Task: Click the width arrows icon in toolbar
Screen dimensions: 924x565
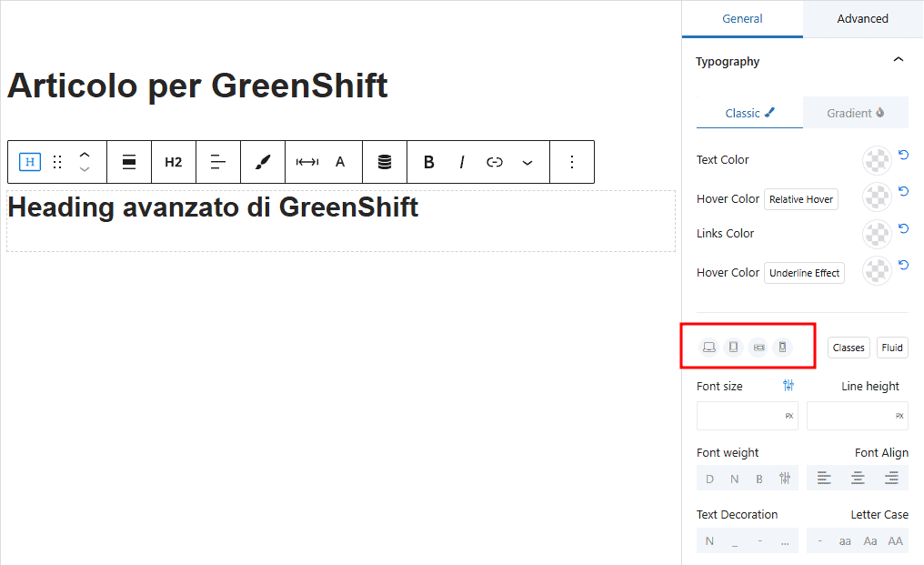Action: [x=307, y=162]
